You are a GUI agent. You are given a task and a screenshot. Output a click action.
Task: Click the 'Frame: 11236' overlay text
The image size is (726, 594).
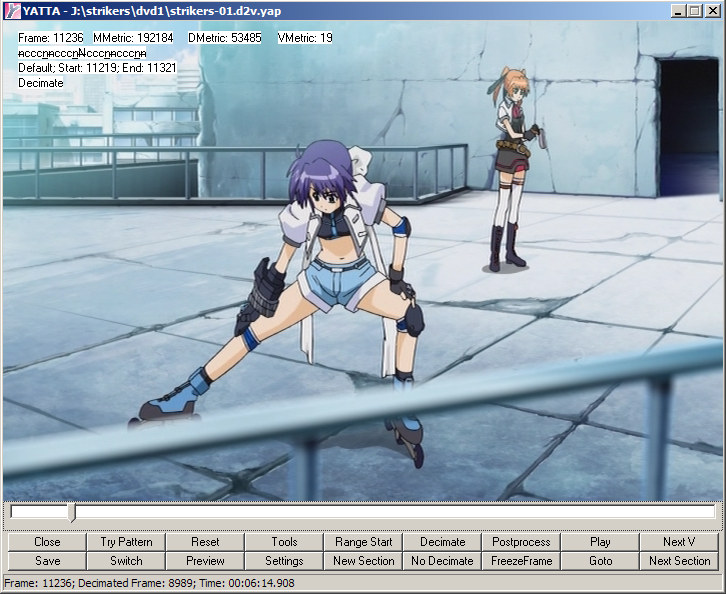50,38
